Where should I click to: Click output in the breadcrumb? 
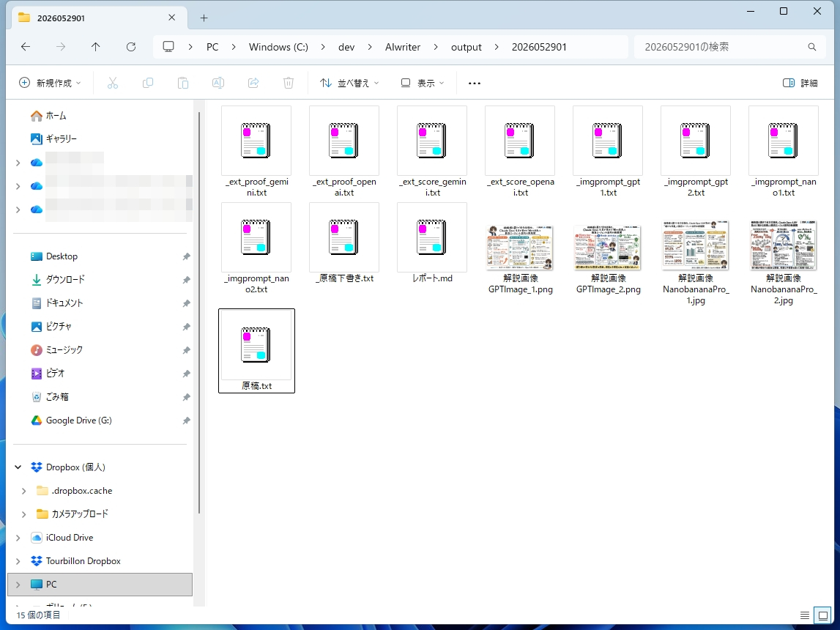[466, 47]
